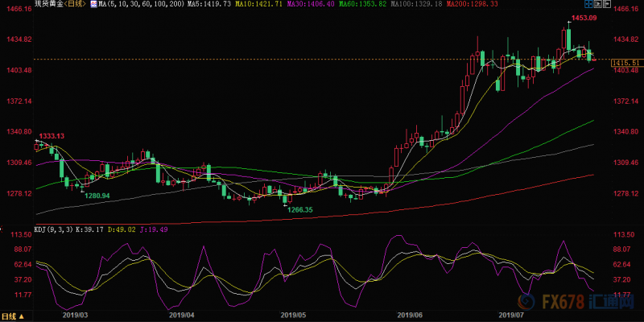
Task: Click the 37.20 KDJ right axis value
Action: [621, 279]
